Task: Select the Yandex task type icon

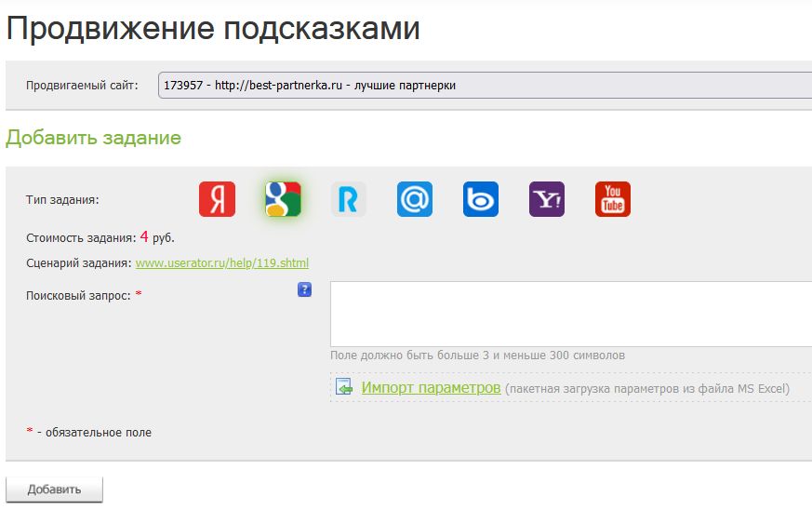Action: click(217, 199)
